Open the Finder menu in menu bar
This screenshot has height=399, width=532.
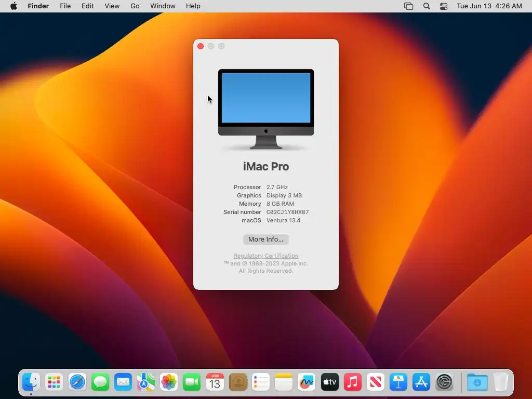pyautogui.click(x=38, y=6)
